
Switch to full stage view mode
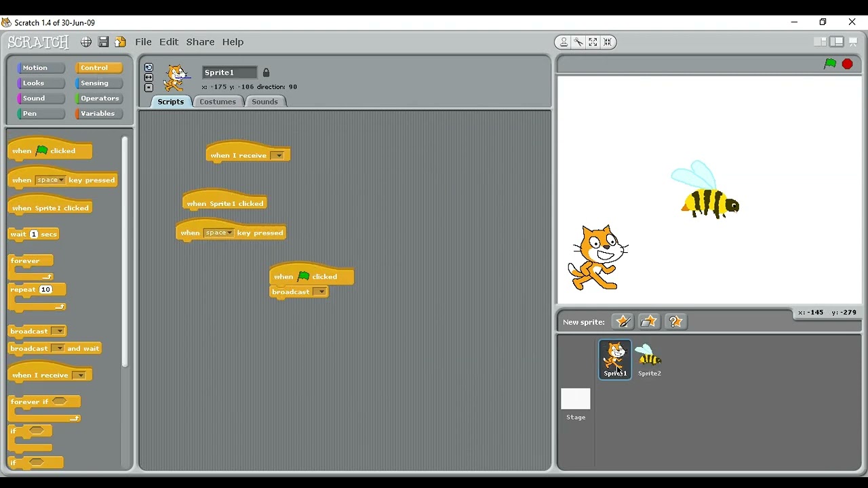point(837,42)
